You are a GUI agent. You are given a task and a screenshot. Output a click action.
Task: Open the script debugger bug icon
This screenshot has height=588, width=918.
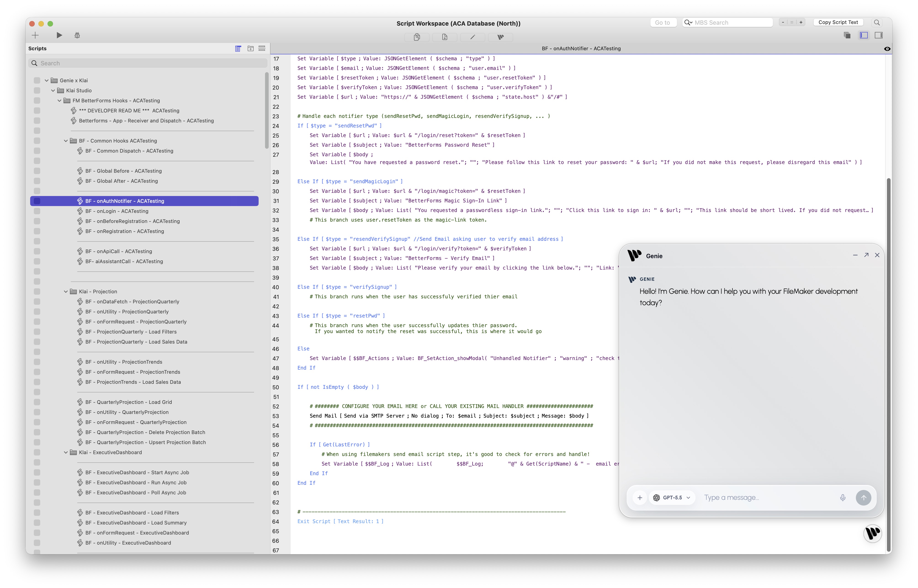pyautogui.click(x=77, y=35)
